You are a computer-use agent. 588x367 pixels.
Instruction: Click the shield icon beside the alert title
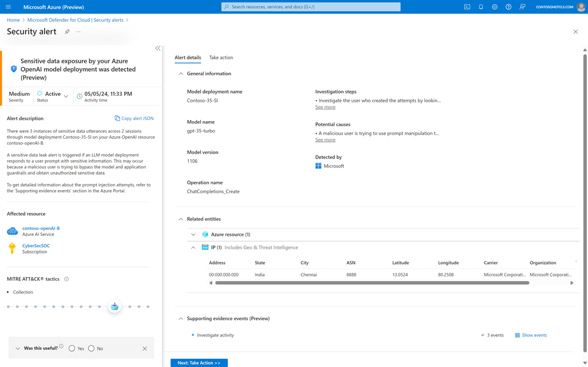(x=14, y=69)
